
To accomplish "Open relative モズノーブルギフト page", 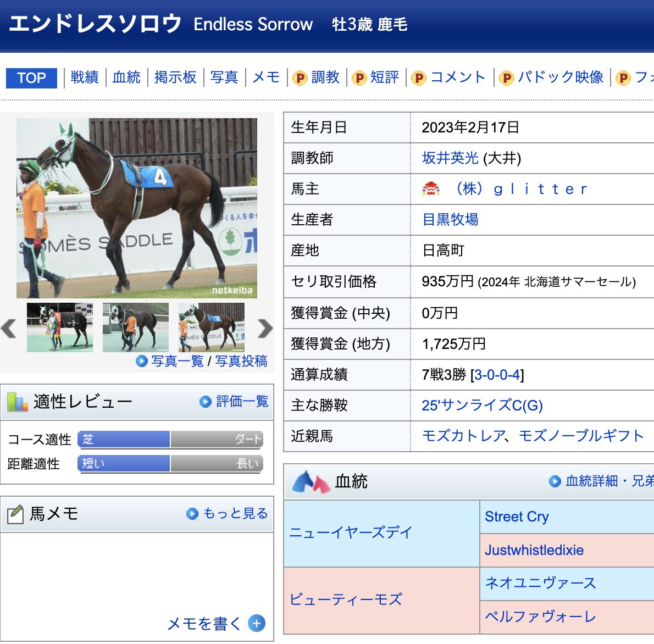I will pos(581,436).
